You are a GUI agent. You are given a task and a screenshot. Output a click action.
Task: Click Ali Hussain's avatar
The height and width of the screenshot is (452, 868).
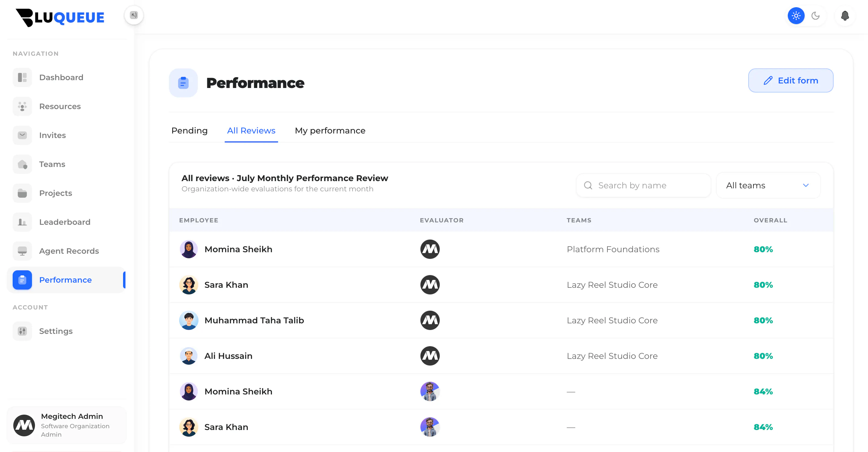[189, 356]
